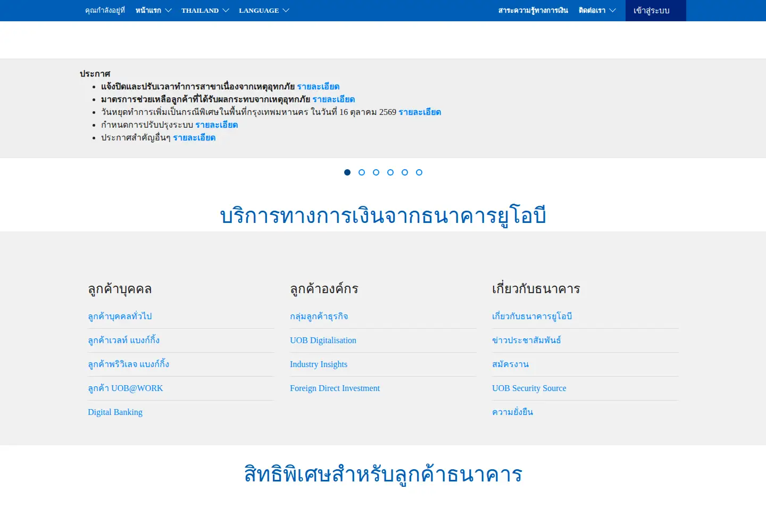This screenshot has width=766, height=532.
Task: Click the เข้าสู่ระบบ login button
Action: coord(655,11)
